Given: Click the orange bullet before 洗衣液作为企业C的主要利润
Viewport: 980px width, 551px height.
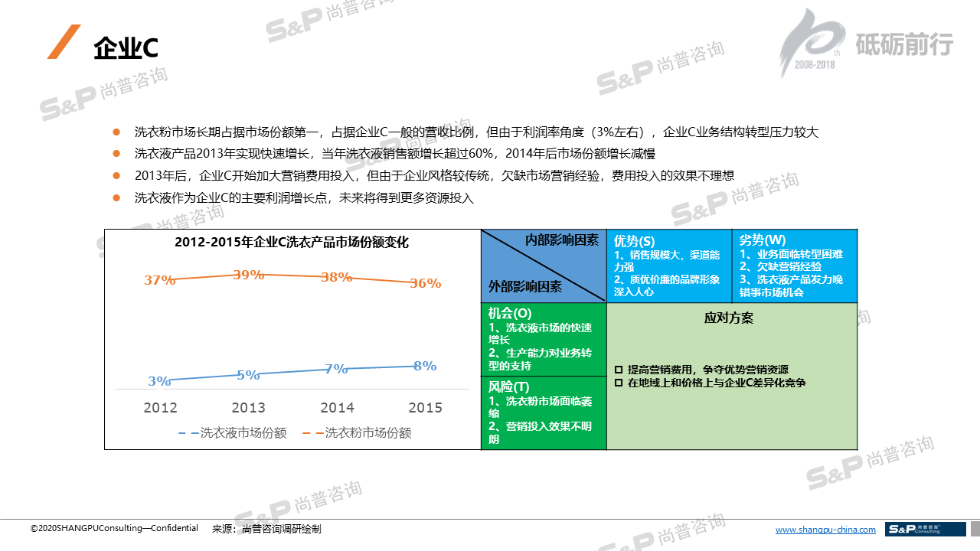Looking at the screenshot, I should click(x=116, y=197).
